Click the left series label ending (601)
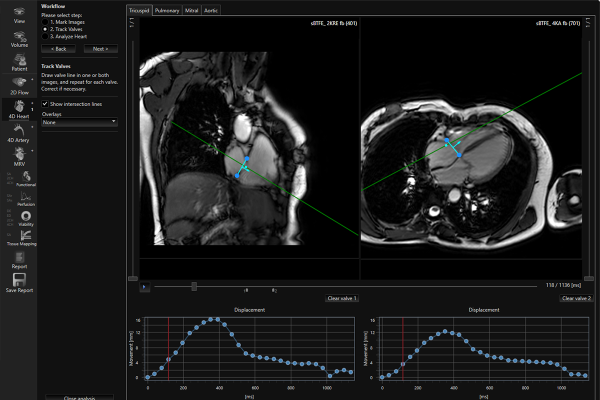This screenshot has width=600, height=400. [x=334, y=23]
